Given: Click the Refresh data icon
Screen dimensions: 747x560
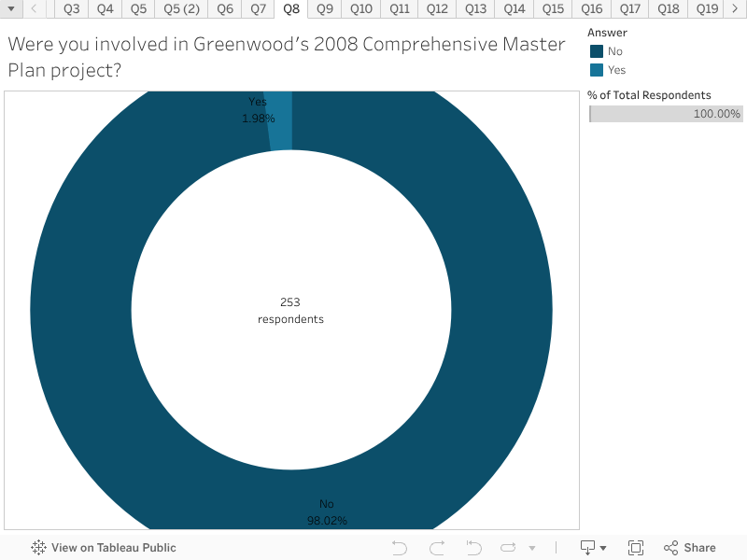Looking at the screenshot, I should (x=509, y=548).
